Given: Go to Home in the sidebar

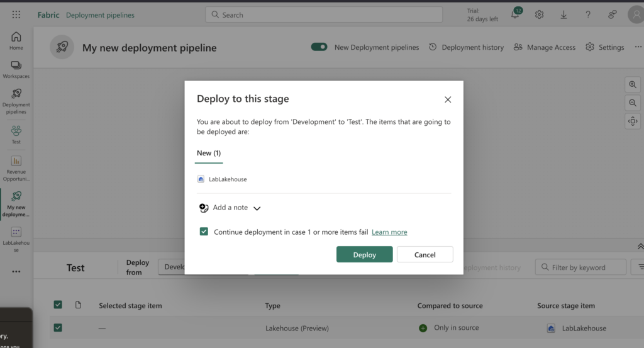Looking at the screenshot, I should pos(16,41).
